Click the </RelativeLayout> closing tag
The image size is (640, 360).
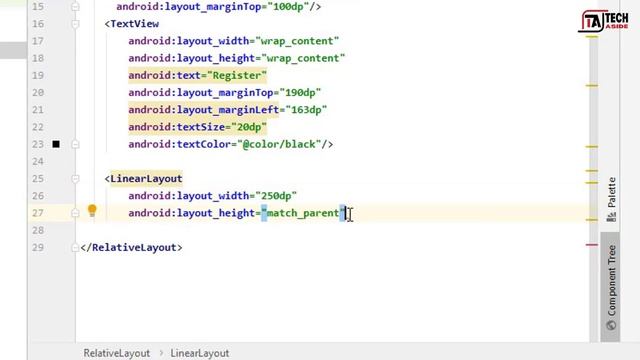coord(131,247)
